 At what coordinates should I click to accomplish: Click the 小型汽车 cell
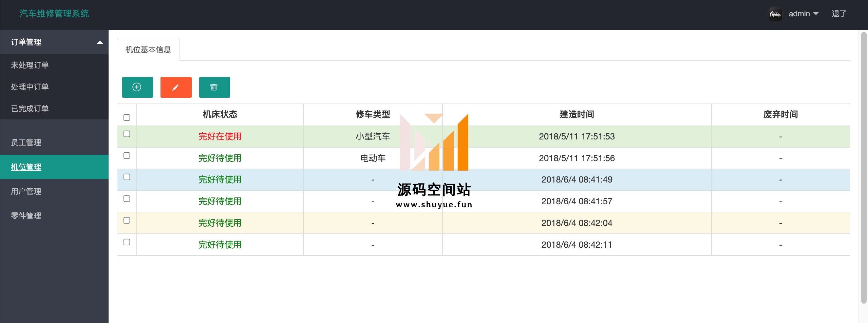click(373, 136)
